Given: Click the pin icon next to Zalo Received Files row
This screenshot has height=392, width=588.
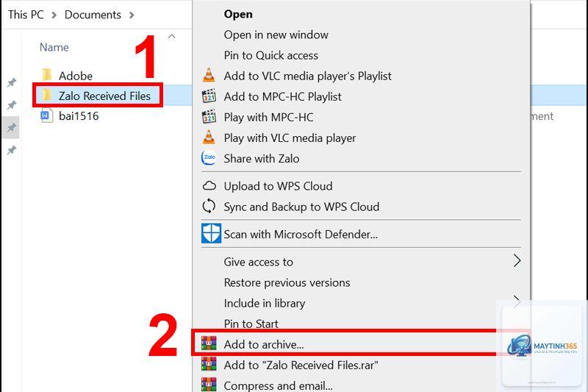Looking at the screenshot, I should click(x=12, y=105).
